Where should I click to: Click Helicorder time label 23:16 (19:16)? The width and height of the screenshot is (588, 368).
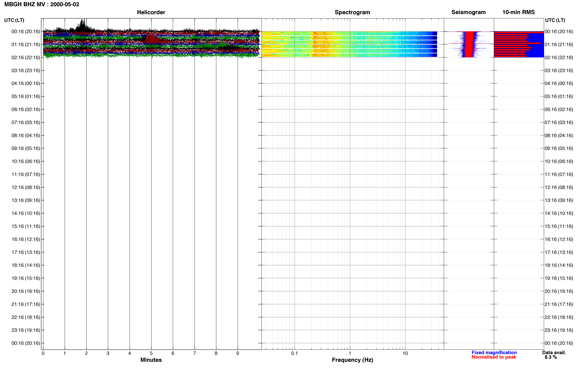(26, 330)
